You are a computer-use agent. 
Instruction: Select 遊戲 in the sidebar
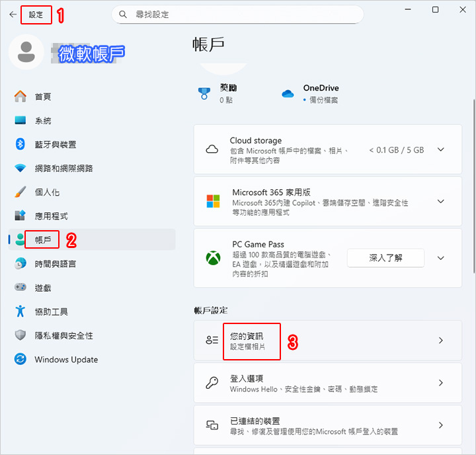point(92,287)
